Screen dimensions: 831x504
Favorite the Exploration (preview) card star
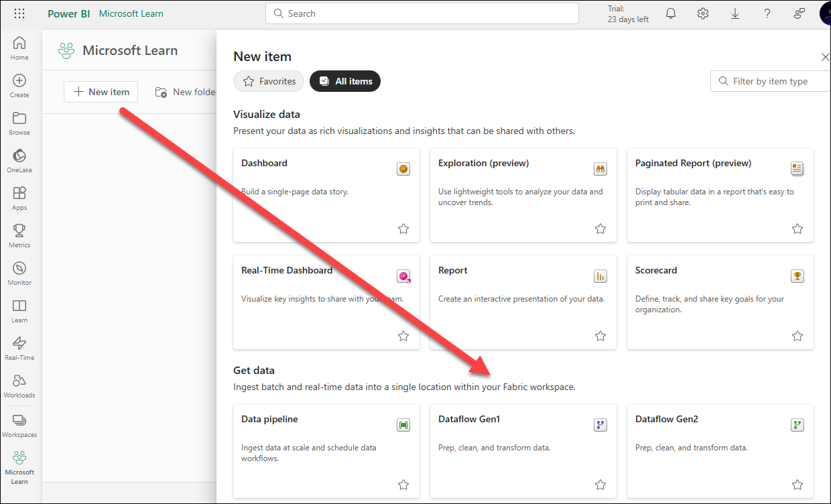(600, 229)
